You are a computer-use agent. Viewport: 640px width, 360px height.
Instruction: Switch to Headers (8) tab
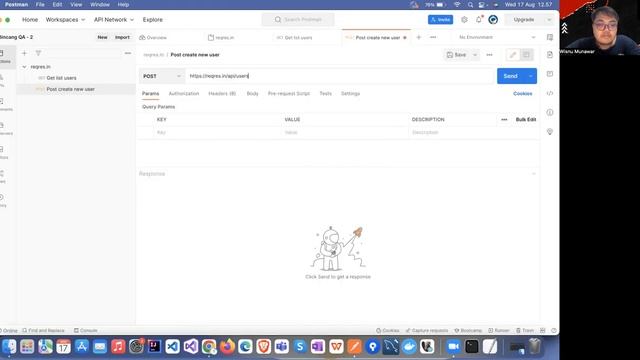point(222,93)
